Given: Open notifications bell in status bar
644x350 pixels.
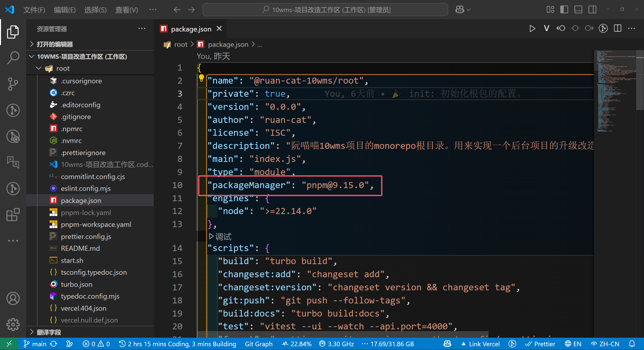Looking at the screenshot, I should 632,344.
